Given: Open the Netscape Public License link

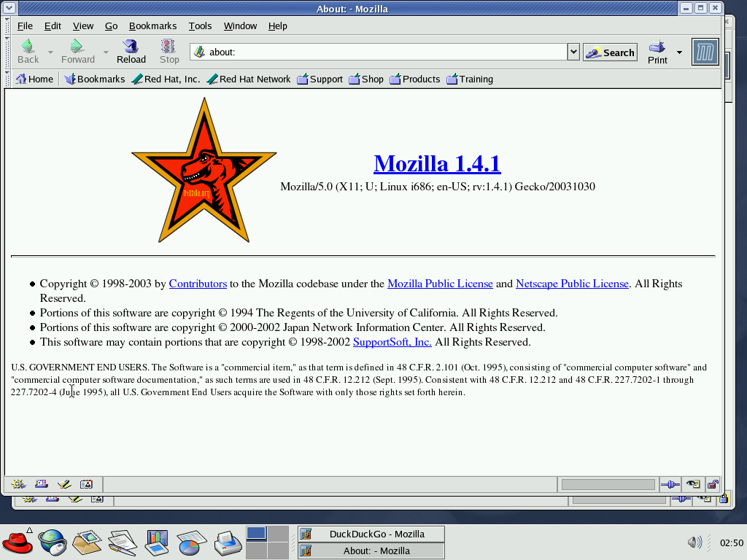Looking at the screenshot, I should click(572, 284).
